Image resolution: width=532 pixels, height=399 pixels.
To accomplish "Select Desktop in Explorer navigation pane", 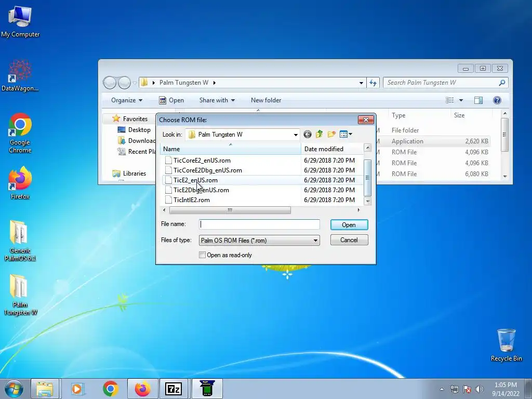I will 135,129.
